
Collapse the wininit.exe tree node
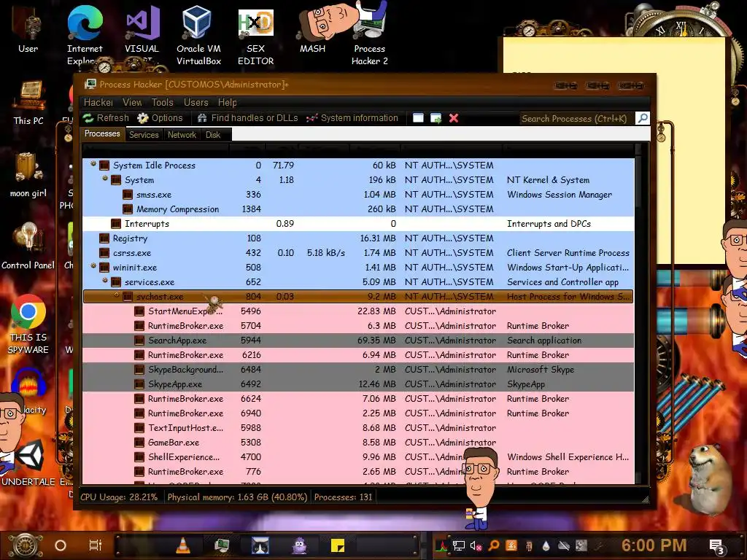tap(93, 265)
